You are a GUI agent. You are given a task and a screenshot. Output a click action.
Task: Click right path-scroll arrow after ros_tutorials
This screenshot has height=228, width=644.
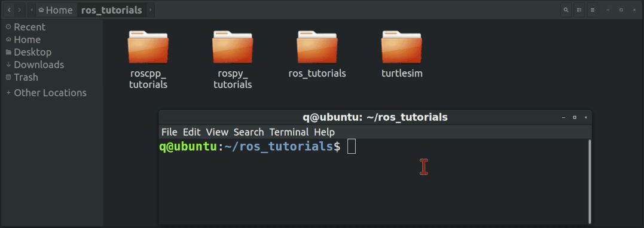150,10
